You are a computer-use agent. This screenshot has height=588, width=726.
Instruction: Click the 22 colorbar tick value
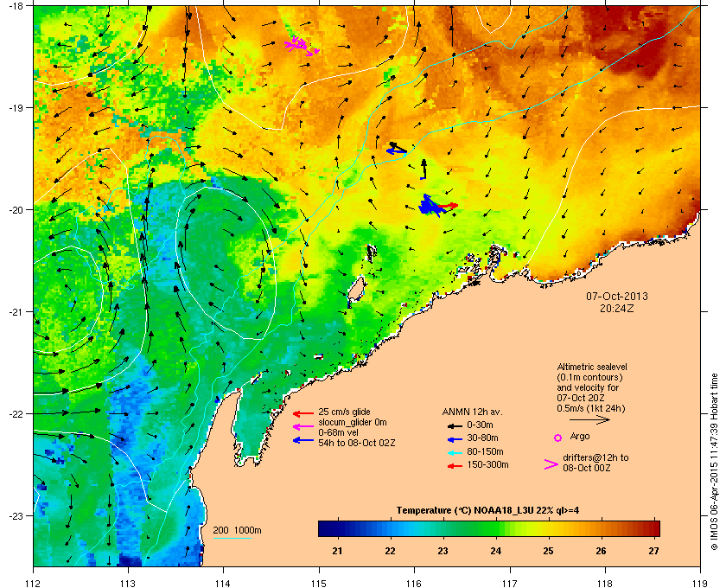(x=391, y=551)
